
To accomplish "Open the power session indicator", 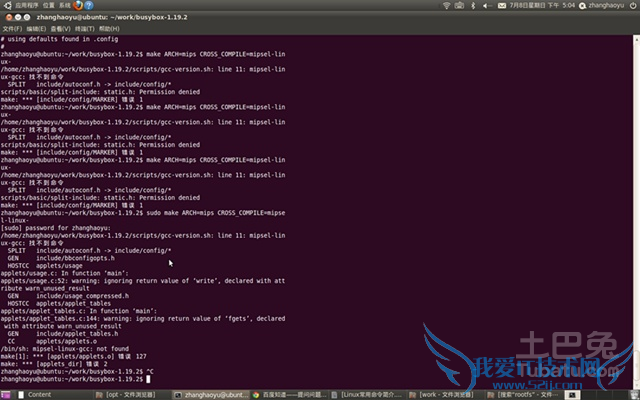I will coord(633,5).
